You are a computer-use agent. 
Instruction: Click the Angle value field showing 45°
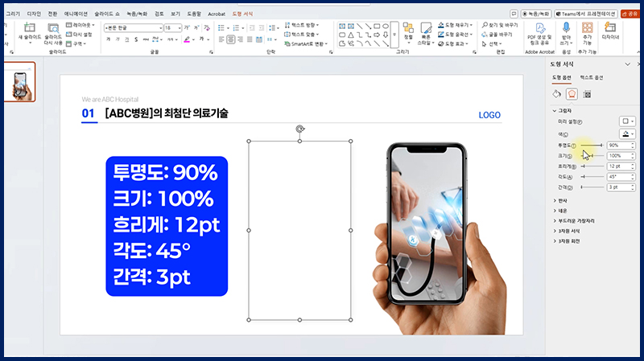(x=621, y=177)
